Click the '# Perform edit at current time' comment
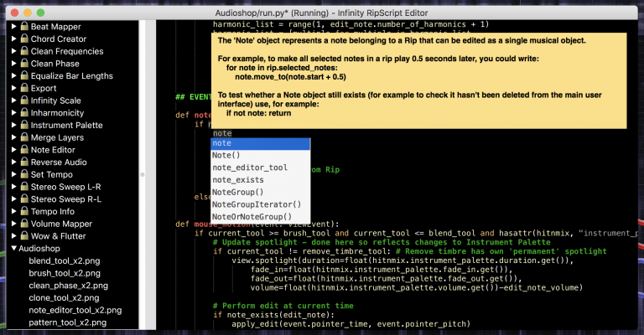This screenshot has height=335, width=644. (x=283, y=306)
